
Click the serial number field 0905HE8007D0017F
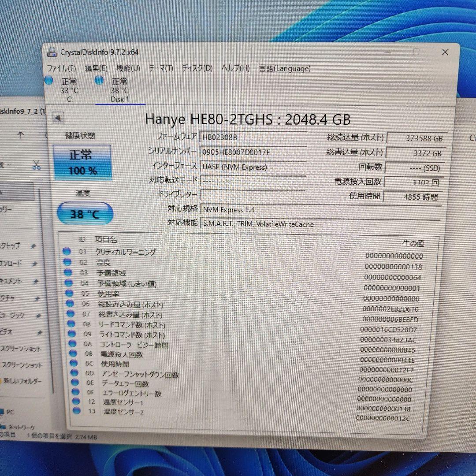253,152
